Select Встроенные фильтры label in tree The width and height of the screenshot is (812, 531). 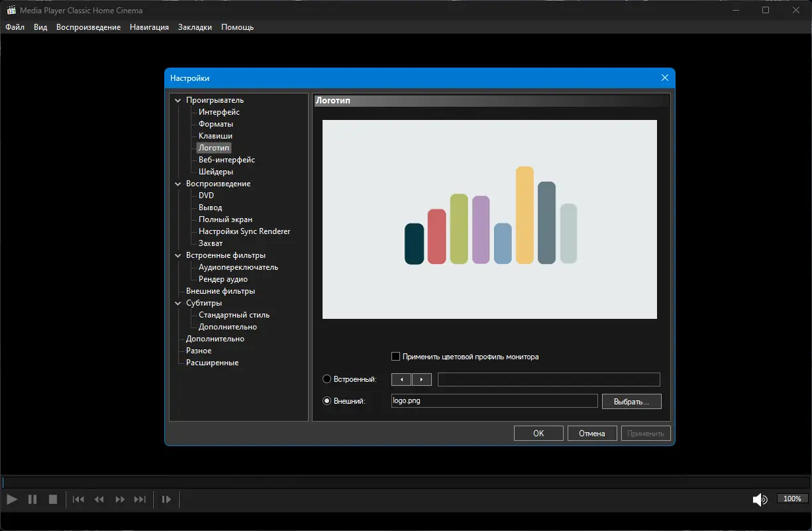point(226,255)
